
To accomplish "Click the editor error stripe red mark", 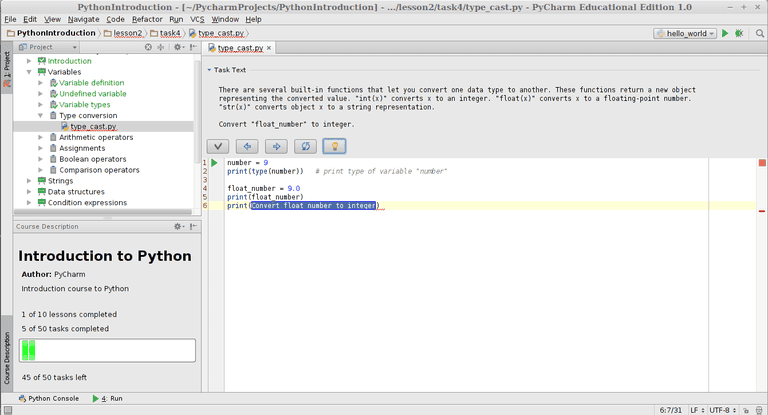I will point(762,211).
